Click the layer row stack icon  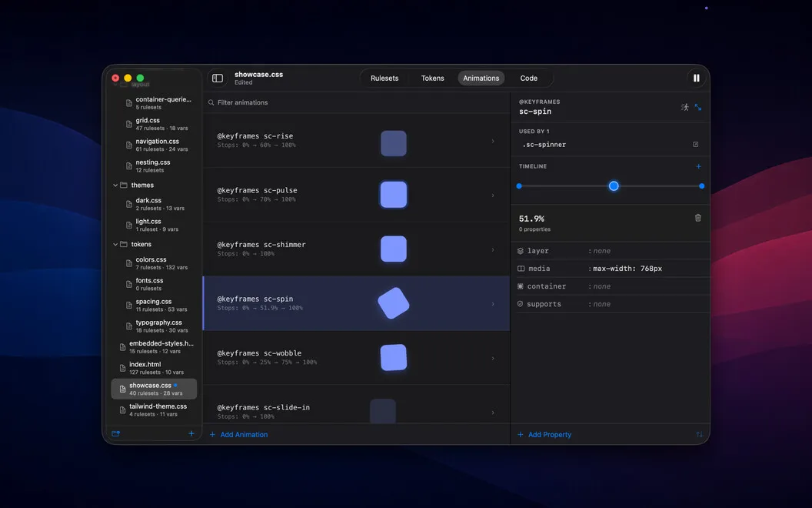[521, 251]
